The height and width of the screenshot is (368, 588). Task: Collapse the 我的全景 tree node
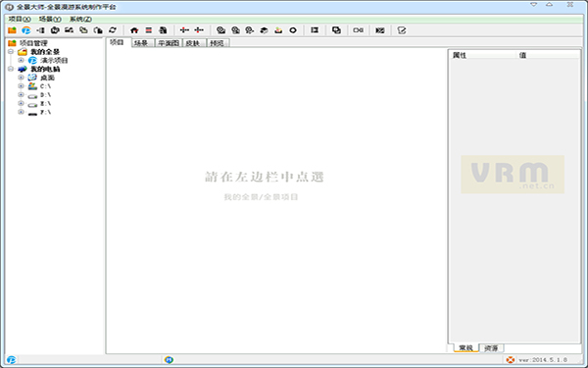(11, 51)
